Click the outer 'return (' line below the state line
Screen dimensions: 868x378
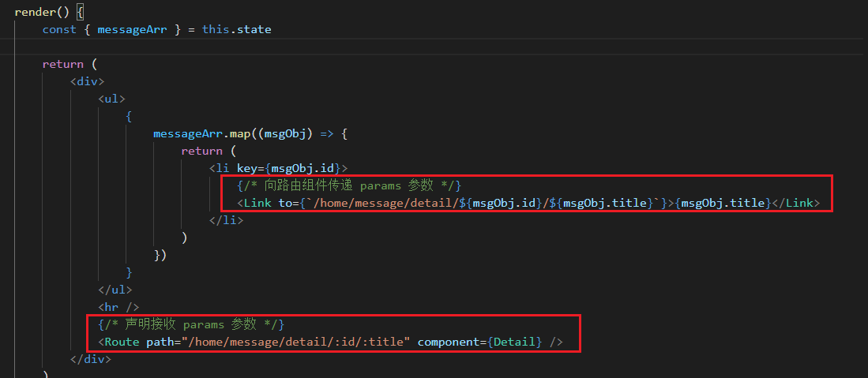pos(70,64)
